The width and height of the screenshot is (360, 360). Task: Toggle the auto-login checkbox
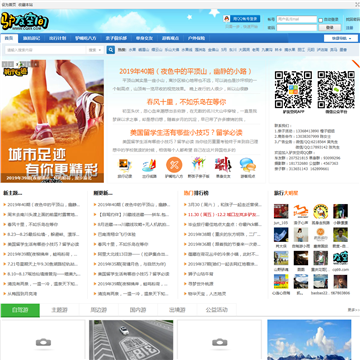click(320, 20)
